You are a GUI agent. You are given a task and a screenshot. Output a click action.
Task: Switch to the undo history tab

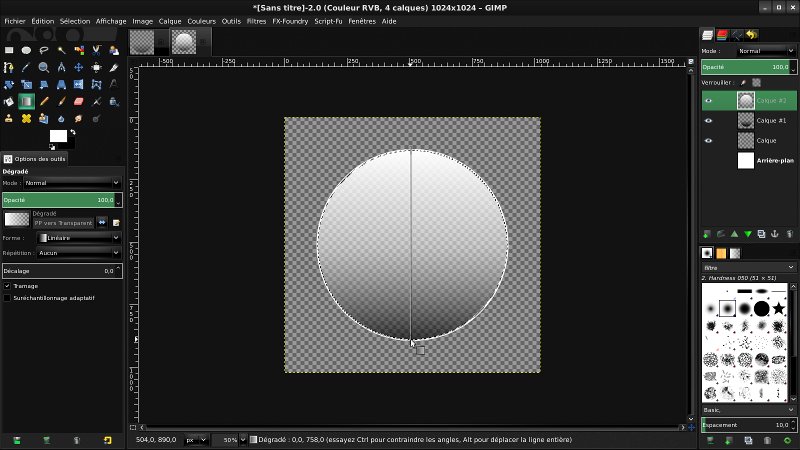click(752, 35)
